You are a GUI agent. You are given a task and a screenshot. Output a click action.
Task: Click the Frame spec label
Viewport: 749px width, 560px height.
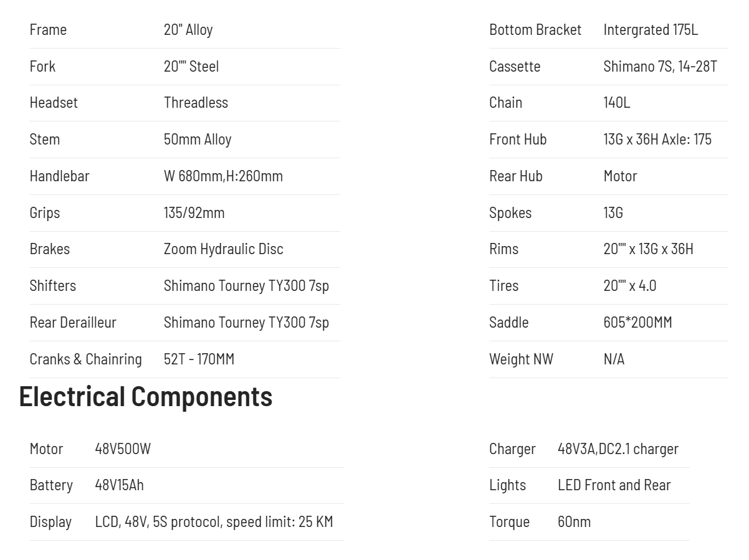pyautogui.click(x=48, y=30)
